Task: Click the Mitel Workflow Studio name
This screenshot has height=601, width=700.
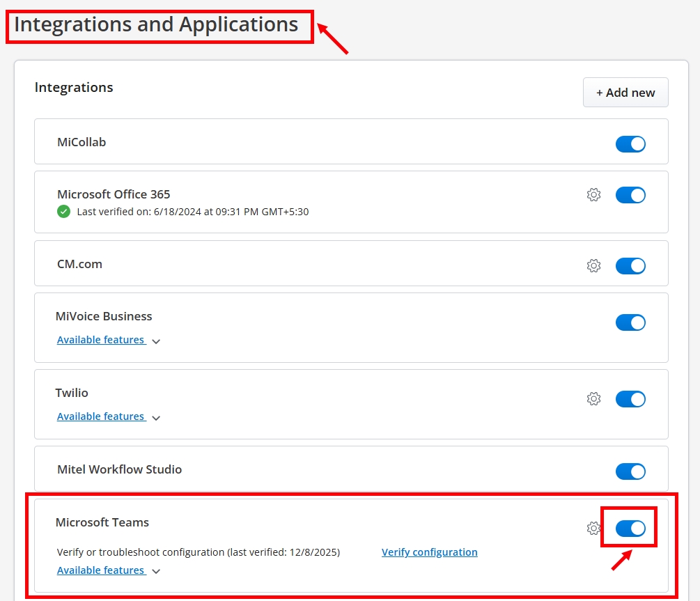Action: point(120,469)
